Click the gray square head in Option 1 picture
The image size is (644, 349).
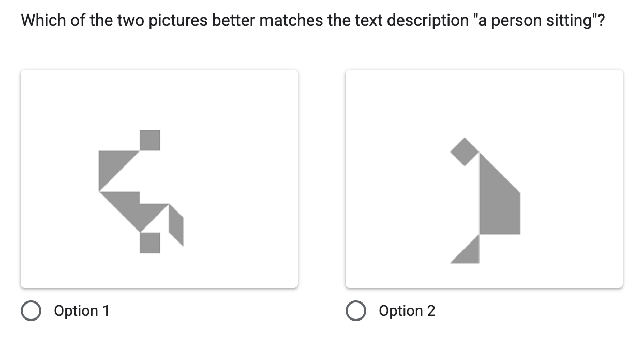click(149, 140)
